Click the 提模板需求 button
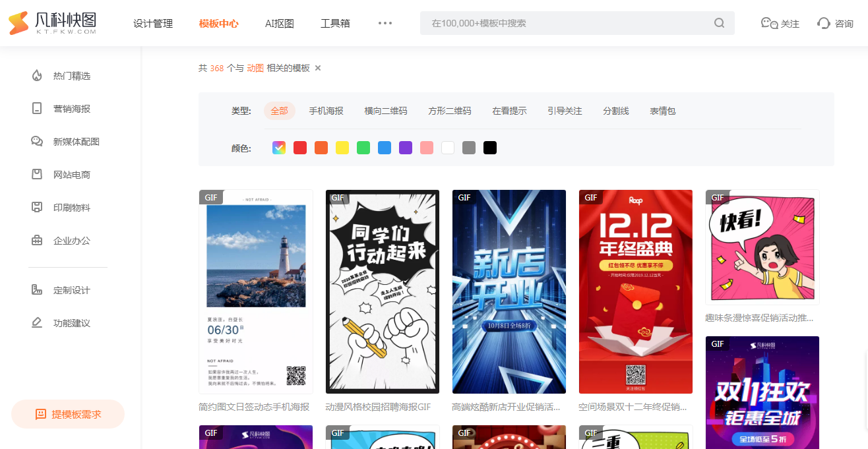868x449 pixels. (68, 414)
